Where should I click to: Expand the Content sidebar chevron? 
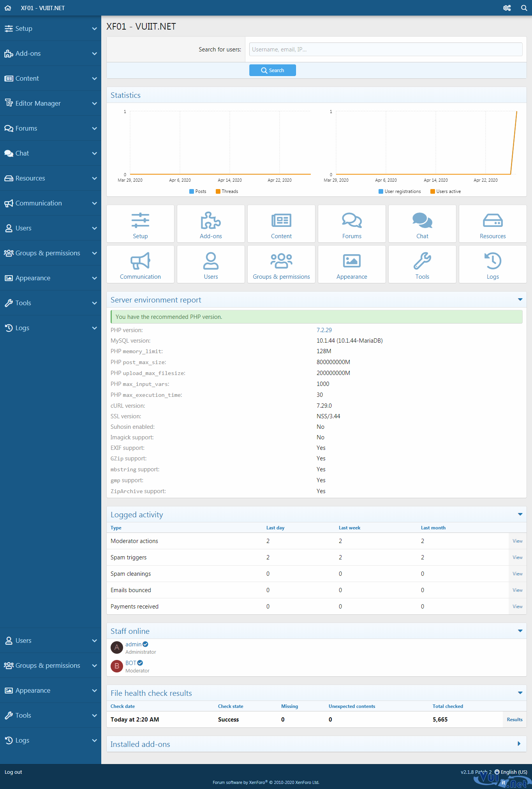[94, 78]
